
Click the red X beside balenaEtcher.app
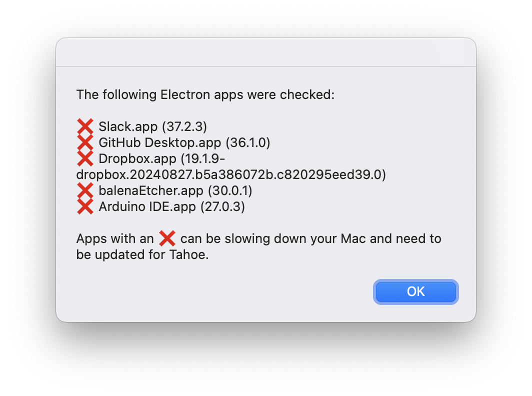(x=85, y=190)
